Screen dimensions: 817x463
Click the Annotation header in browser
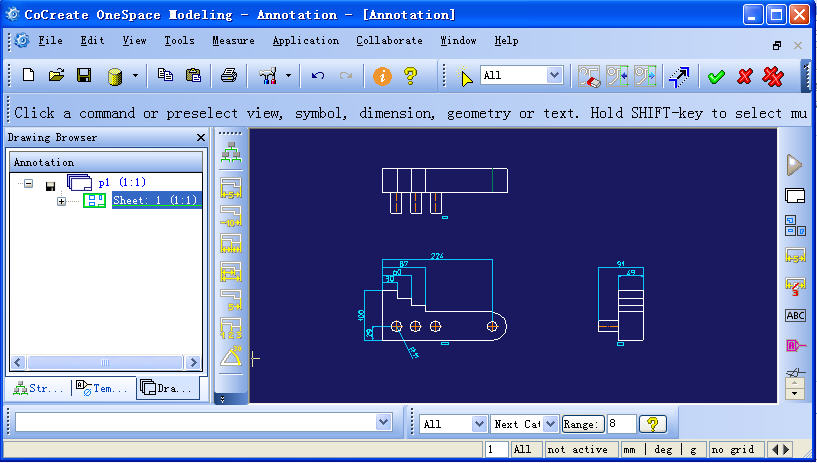click(x=106, y=162)
